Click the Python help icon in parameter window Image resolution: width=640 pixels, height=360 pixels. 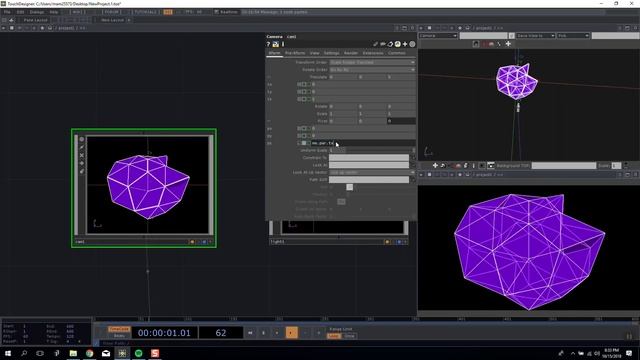[276, 44]
